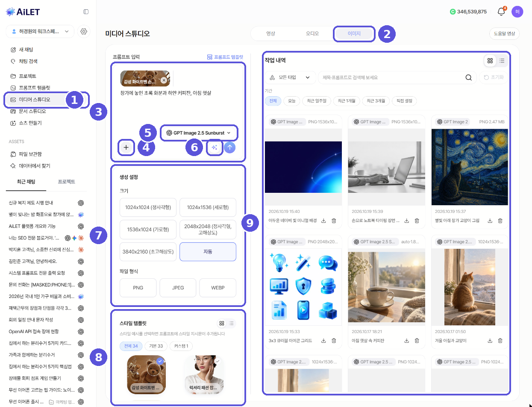Screen dimensions: 532x407
Task: Send prompt with the up arrow button
Action: click(x=230, y=147)
